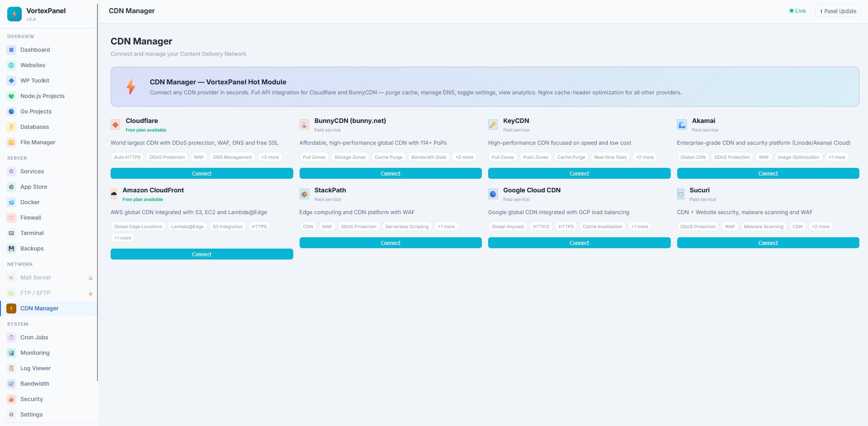
Task: Click the Websites globe icon
Action: [12, 65]
